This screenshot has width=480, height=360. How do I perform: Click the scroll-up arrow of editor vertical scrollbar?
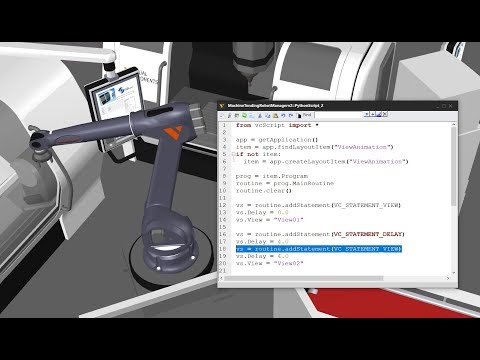[x=453, y=124]
